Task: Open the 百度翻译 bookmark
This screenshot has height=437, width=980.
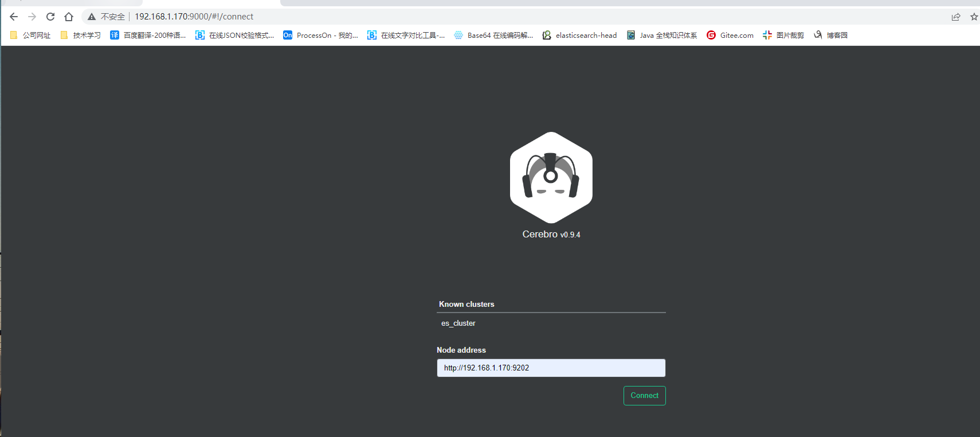Action: pyautogui.click(x=148, y=35)
